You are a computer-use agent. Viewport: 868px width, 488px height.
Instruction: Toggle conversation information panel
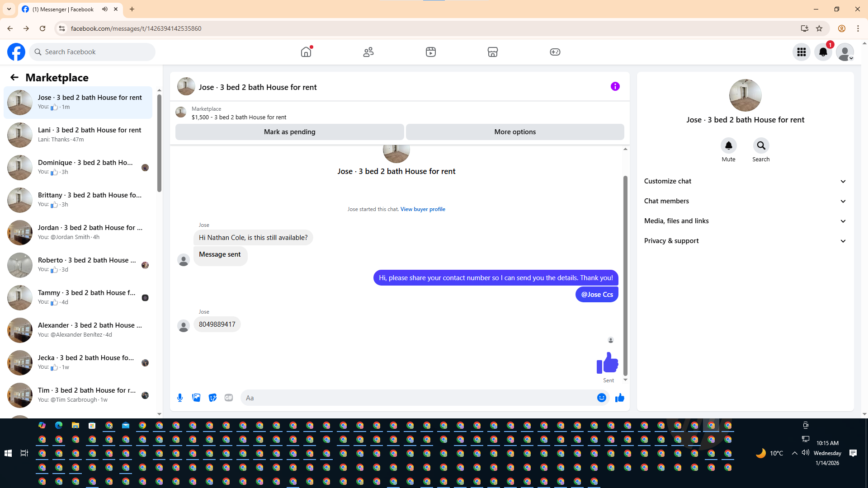coord(615,86)
